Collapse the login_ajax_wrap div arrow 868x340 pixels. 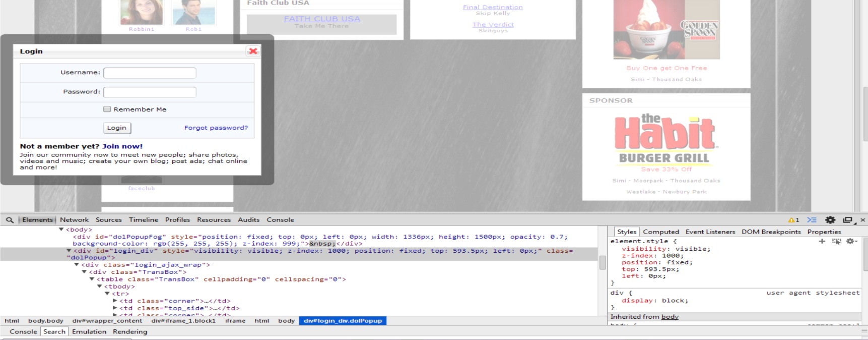coord(77,265)
